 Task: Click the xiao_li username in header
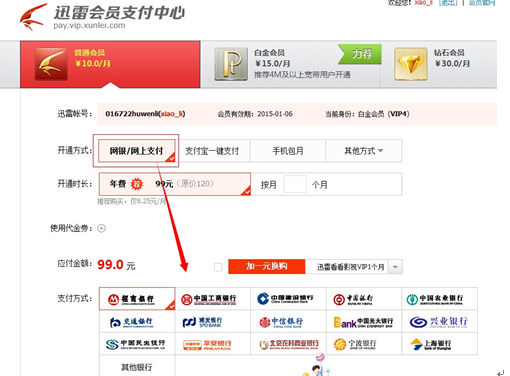click(x=423, y=3)
